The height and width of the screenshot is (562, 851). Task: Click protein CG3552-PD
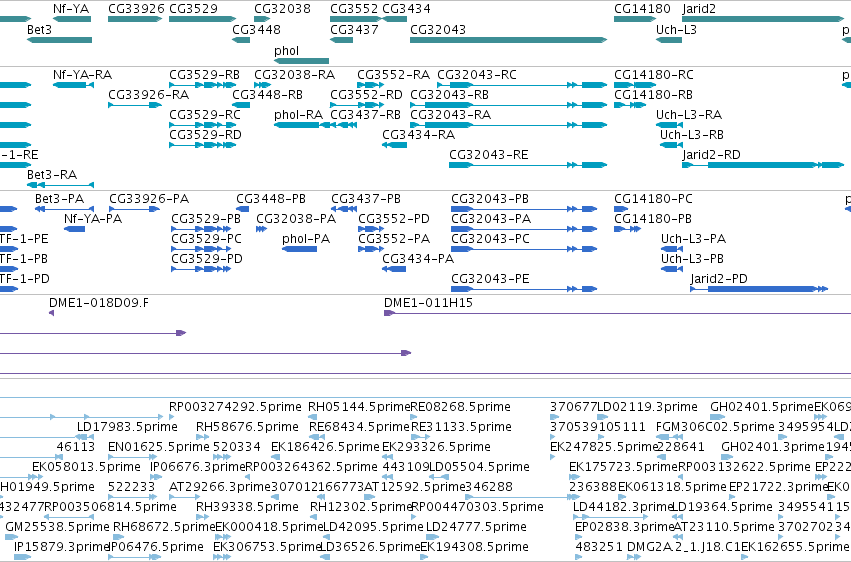tap(394, 219)
